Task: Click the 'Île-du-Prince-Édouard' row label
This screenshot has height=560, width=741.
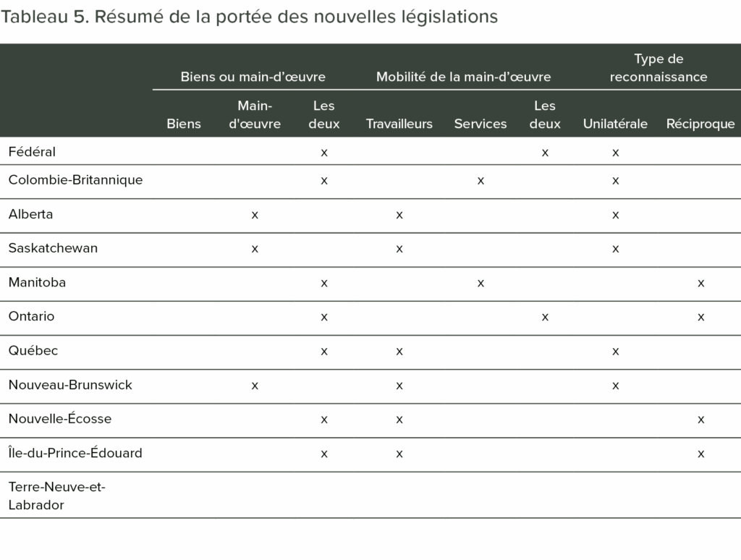Action: 75,454
